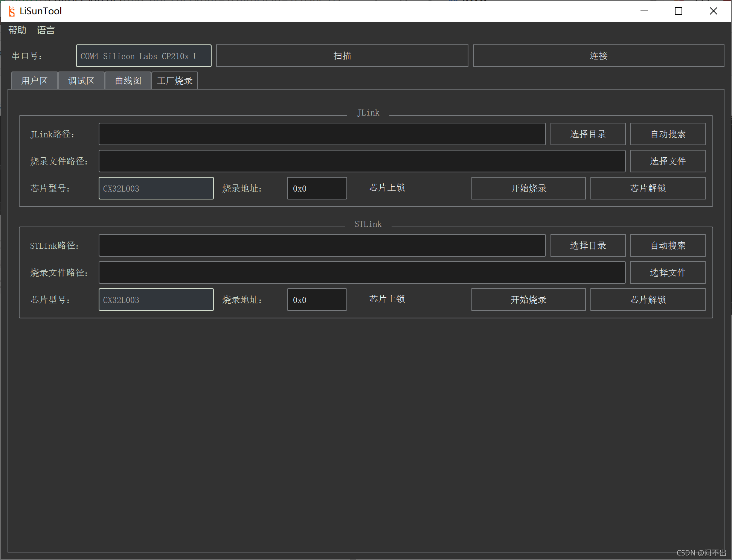Focus the JLink 烧录文件路径 input field
732x560 pixels.
(x=362, y=161)
